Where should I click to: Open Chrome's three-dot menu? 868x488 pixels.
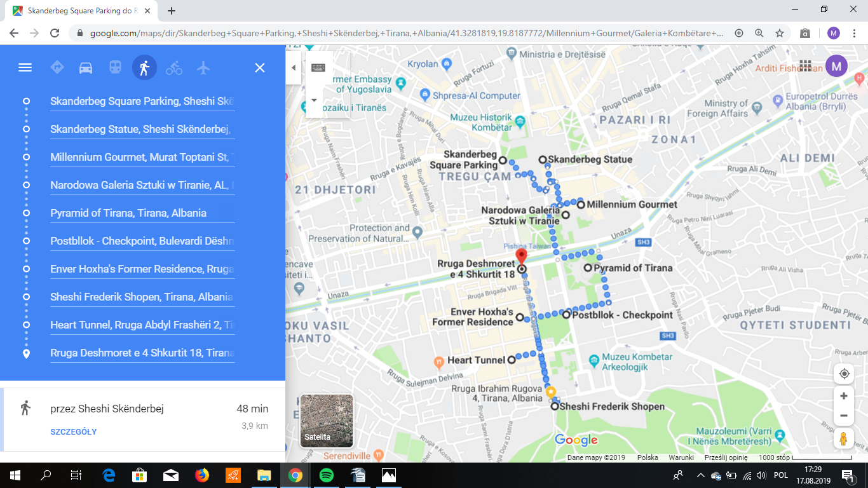click(855, 33)
